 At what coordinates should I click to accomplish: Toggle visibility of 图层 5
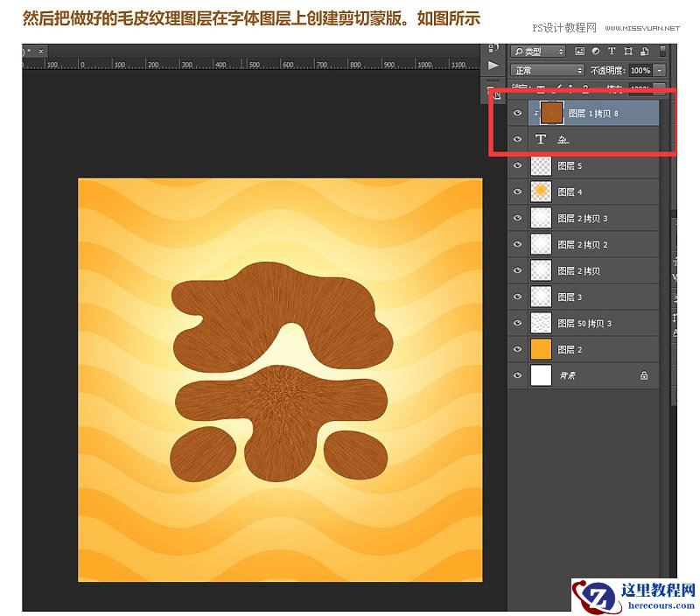pyautogui.click(x=518, y=165)
